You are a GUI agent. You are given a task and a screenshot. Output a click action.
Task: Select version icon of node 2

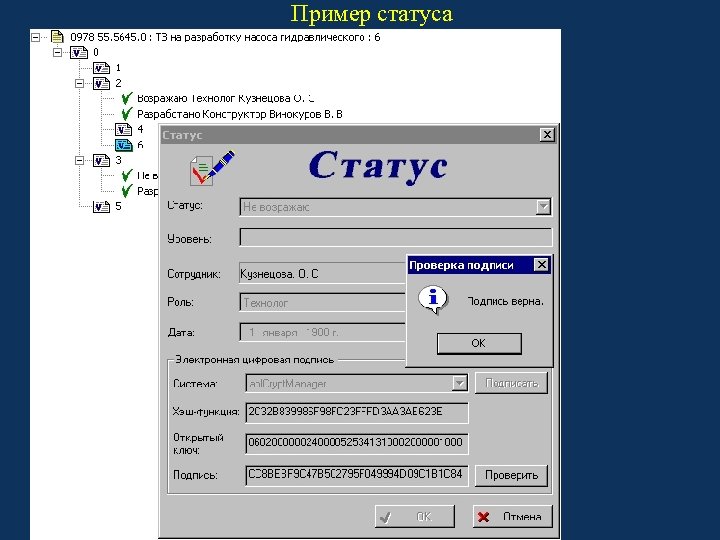tap(101, 84)
